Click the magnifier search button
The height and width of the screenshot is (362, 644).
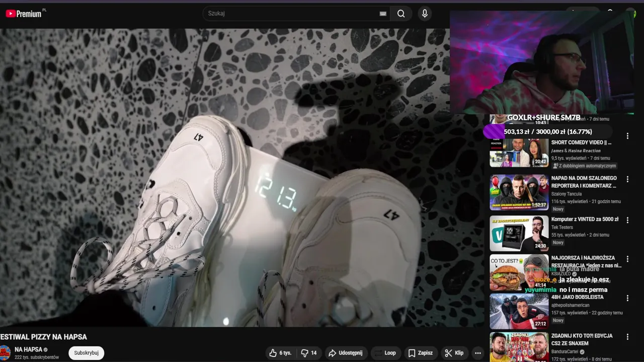(x=401, y=14)
